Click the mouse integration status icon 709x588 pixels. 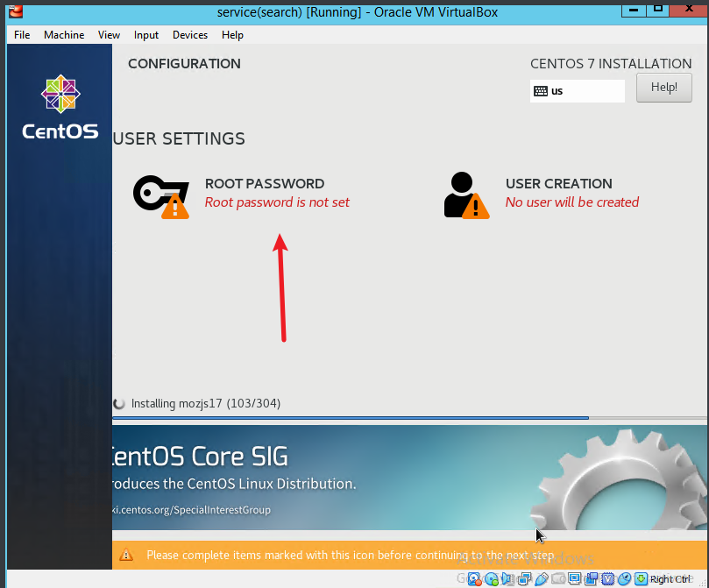pos(625,579)
